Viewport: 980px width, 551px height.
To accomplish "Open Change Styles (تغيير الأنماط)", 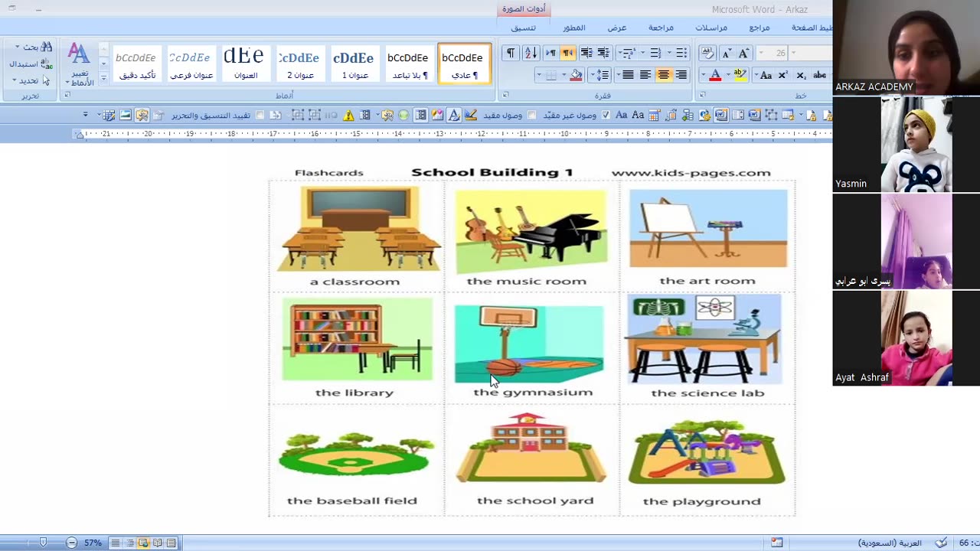I will pyautogui.click(x=79, y=64).
